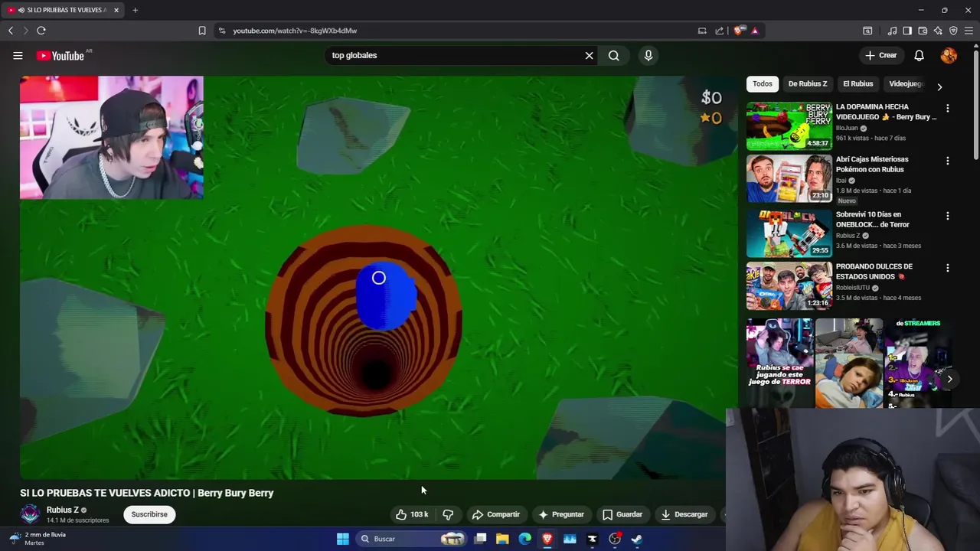The image size is (980, 551).
Task: Open 'Sobreviví 10 Días en ONEBLOCK' thumbnail
Action: 789,233
